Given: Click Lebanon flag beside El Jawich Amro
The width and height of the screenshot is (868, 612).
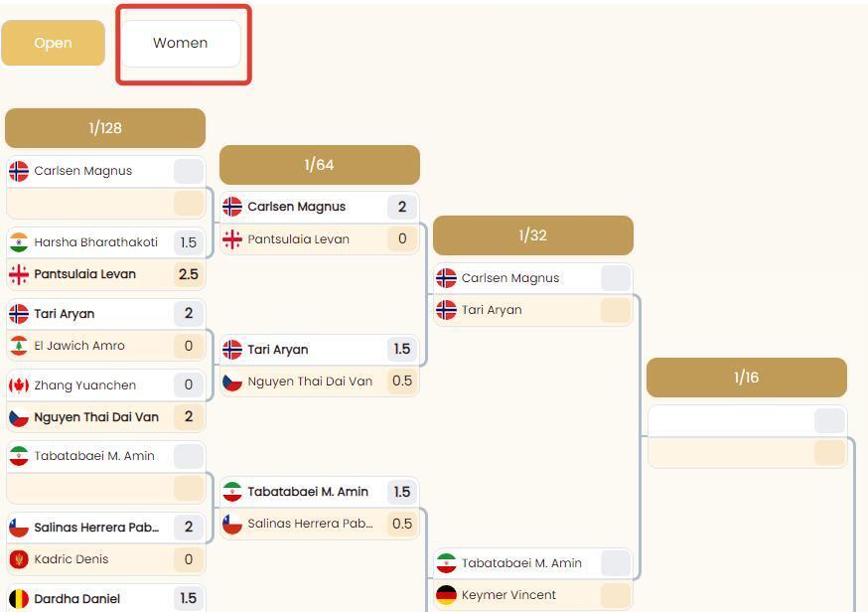Looking at the screenshot, I should pyautogui.click(x=19, y=346).
